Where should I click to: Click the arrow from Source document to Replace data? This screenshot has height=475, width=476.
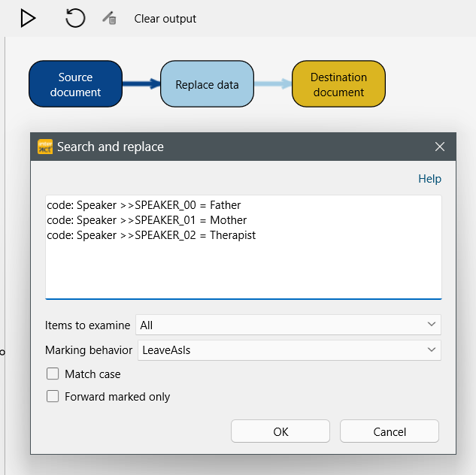(141, 83)
